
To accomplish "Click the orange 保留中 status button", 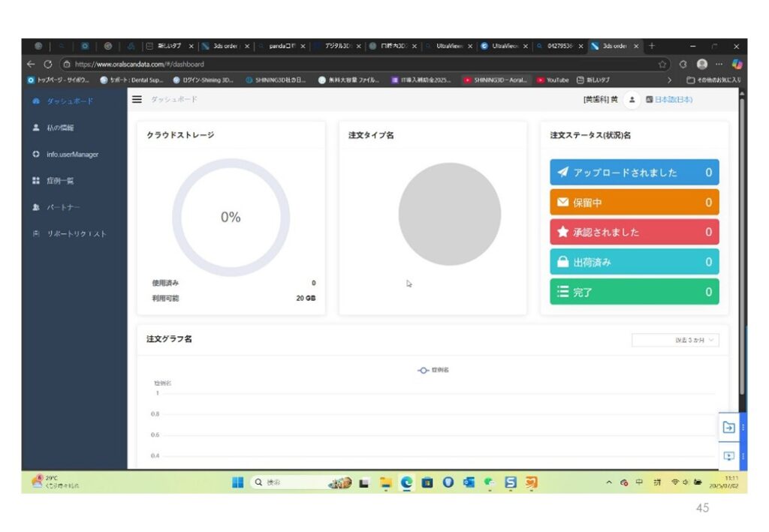I will (x=634, y=203).
